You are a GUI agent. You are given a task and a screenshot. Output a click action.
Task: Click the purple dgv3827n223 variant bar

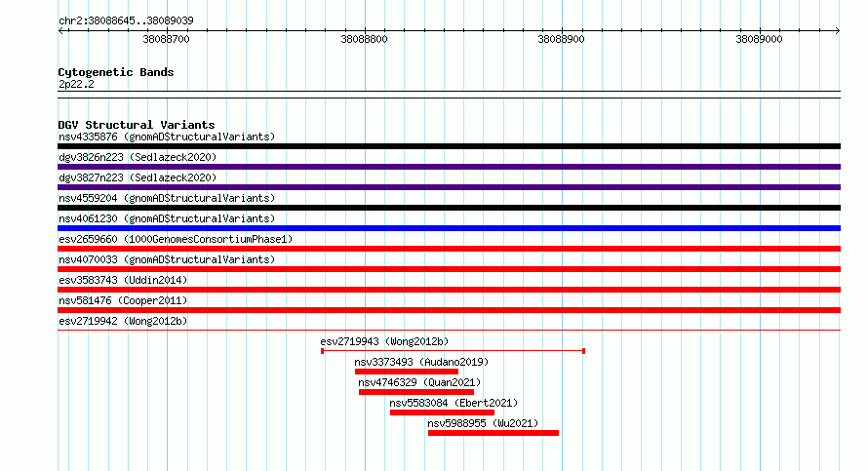click(x=449, y=187)
